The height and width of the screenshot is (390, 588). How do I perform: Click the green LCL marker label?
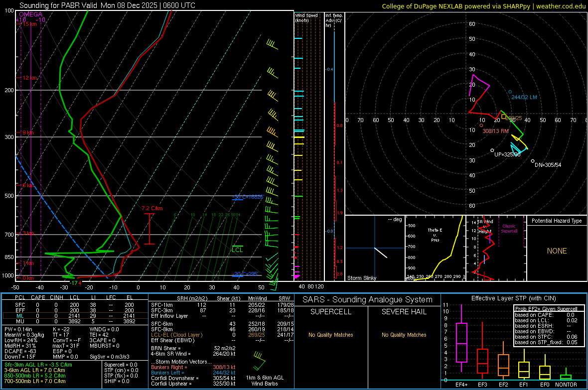pyautogui.click(x=237, y=250)
